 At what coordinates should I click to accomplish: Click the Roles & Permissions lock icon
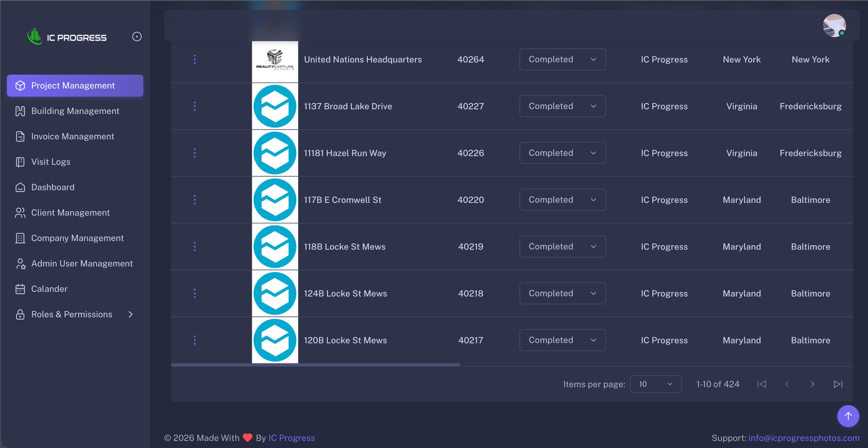coord(20,315)
